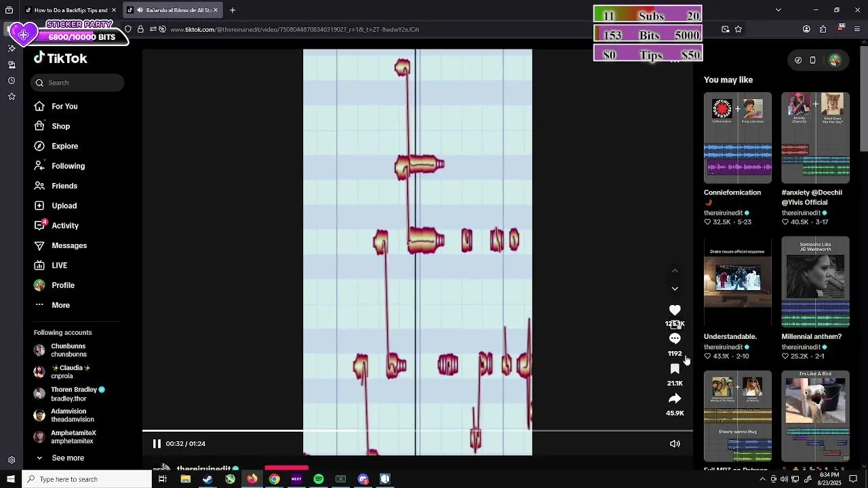Open Google Chrome from the taskbar

pyautogui.click(x=274, y=479)
